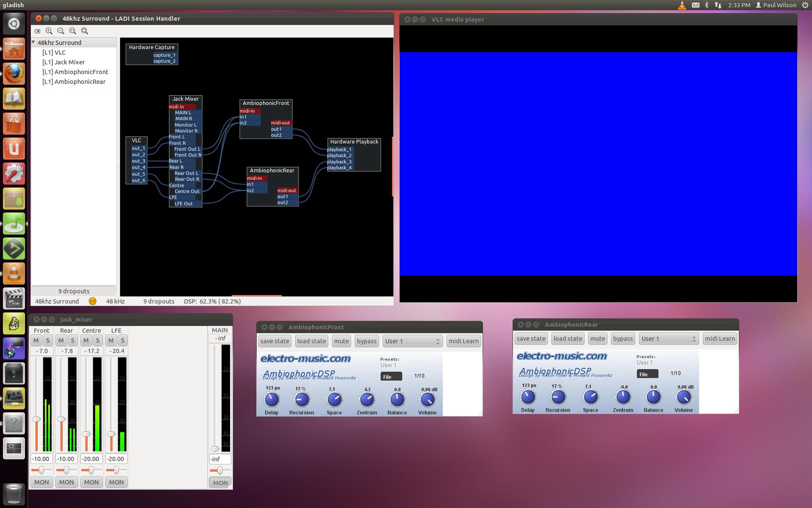
Task: Click the Volume knob in AmbiophonicRear
Action: pos(683,397)
